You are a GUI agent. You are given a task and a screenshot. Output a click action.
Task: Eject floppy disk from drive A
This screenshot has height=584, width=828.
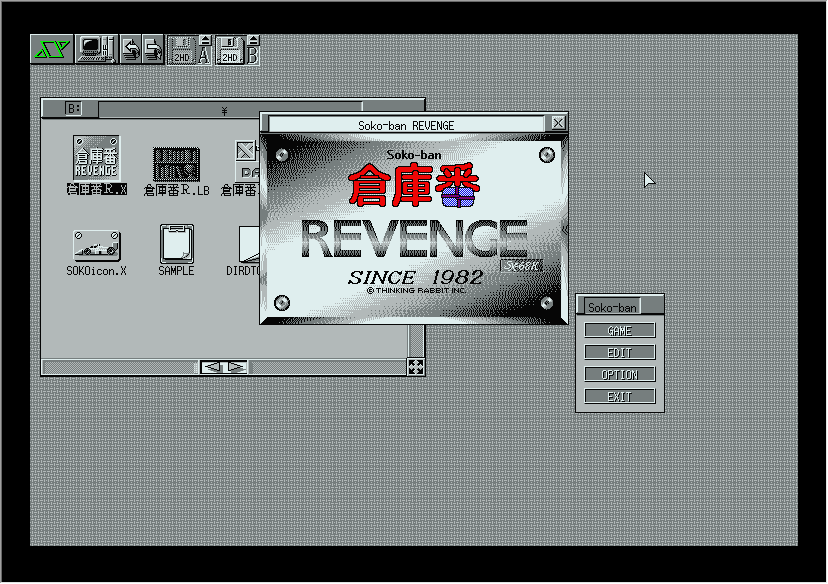coord(205,41)
